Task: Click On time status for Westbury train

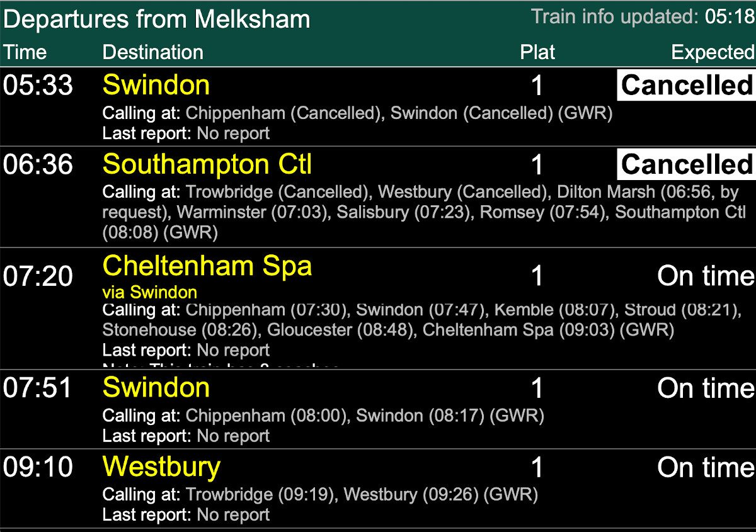Action: (706, 467)
